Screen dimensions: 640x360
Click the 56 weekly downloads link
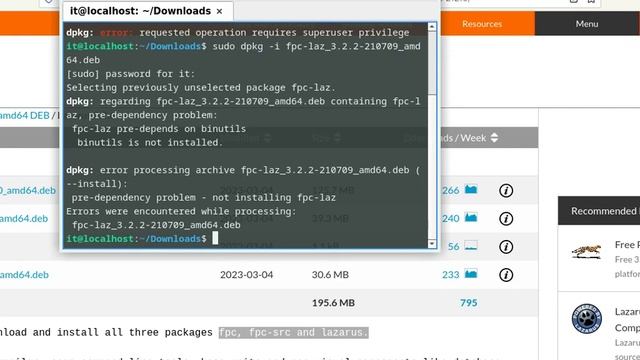click(453, 247)
